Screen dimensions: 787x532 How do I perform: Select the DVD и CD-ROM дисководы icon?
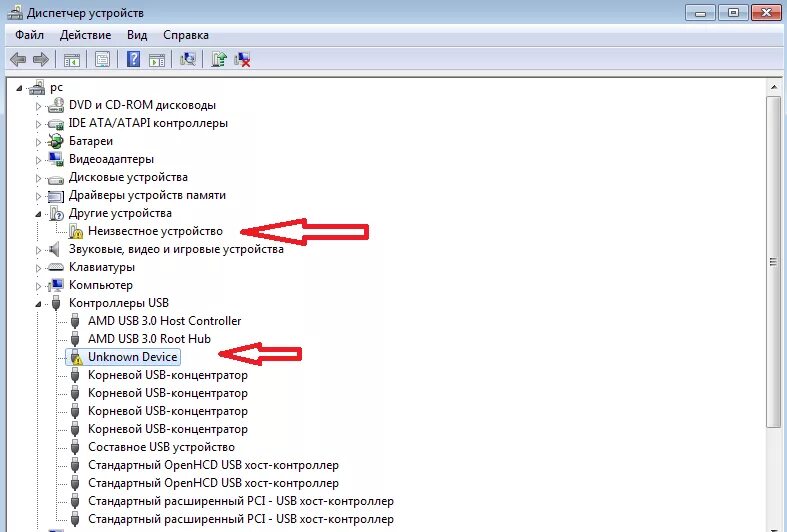(56, 105)
